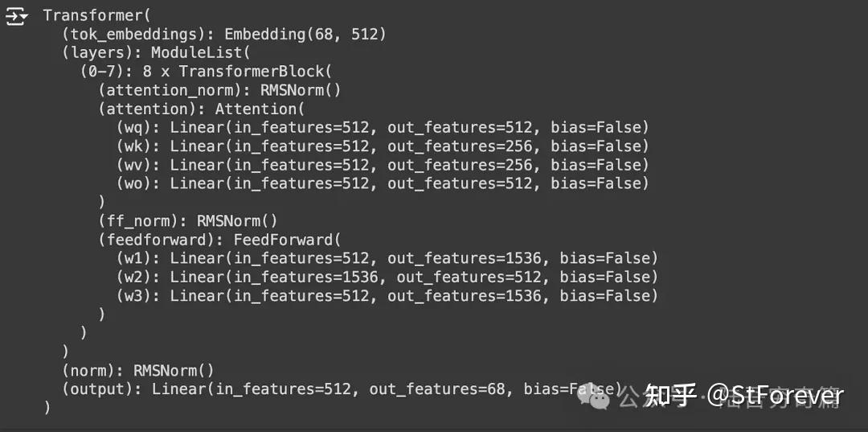Click the 知乎 @StForever watermark text

pos(745,395)
